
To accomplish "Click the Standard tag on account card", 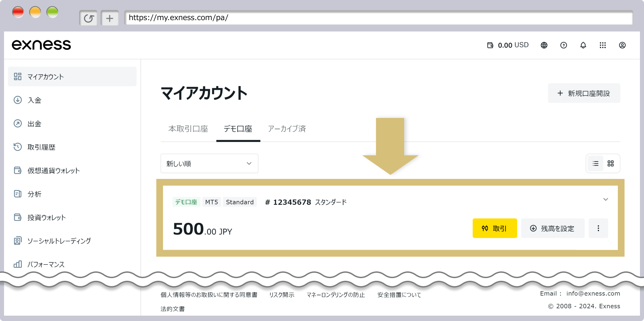I will [x=240, y=202].
